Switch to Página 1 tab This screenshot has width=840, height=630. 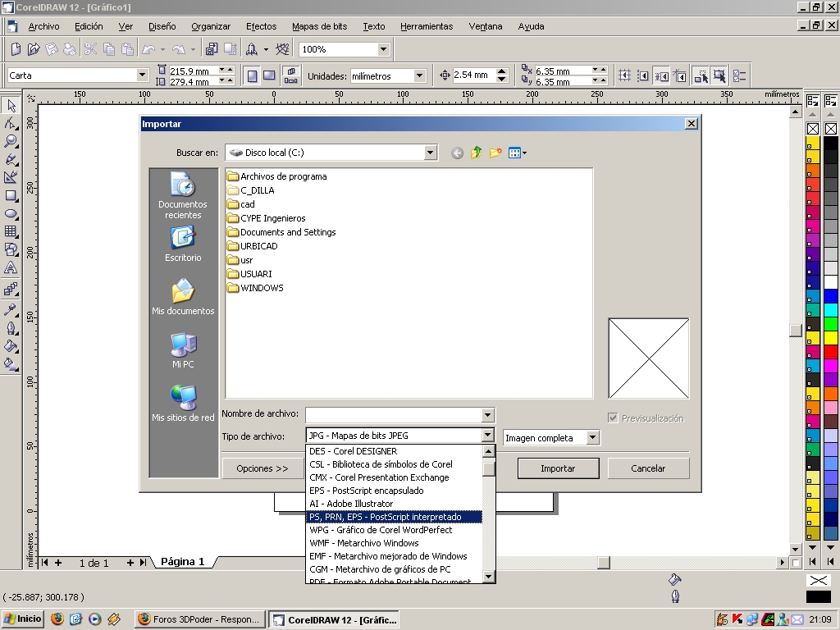point(182,561)
